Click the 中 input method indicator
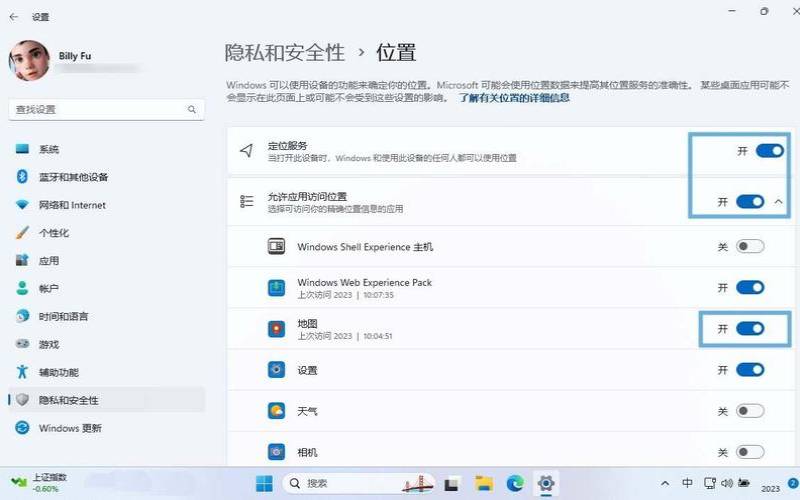 (x=687, y=483)
